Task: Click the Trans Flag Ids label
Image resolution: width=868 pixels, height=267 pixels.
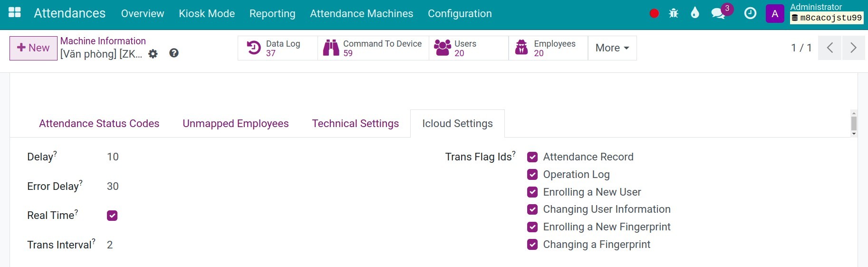Action: coord(478,157)
